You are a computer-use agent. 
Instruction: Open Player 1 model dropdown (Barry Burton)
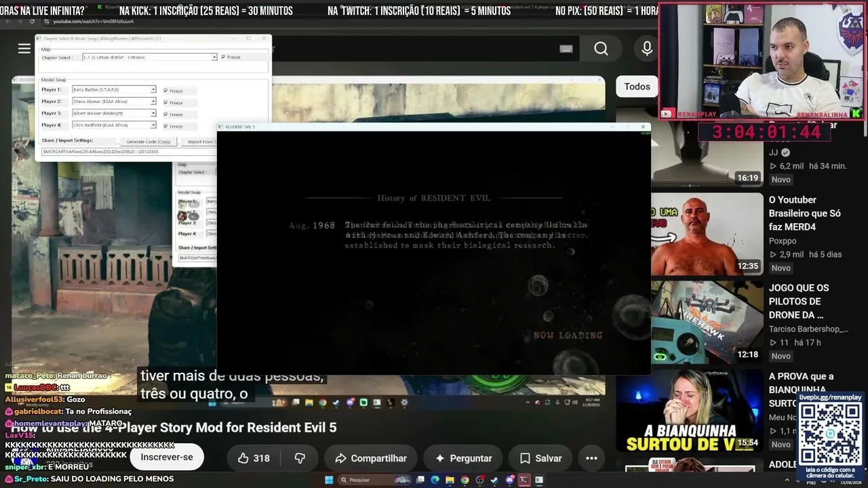coord(153,89)
